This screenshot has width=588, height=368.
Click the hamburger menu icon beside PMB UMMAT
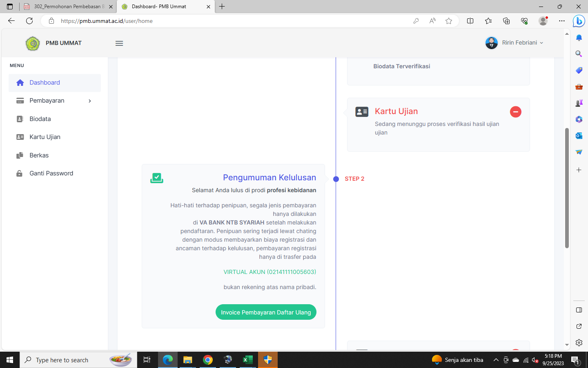pos(119,43)
